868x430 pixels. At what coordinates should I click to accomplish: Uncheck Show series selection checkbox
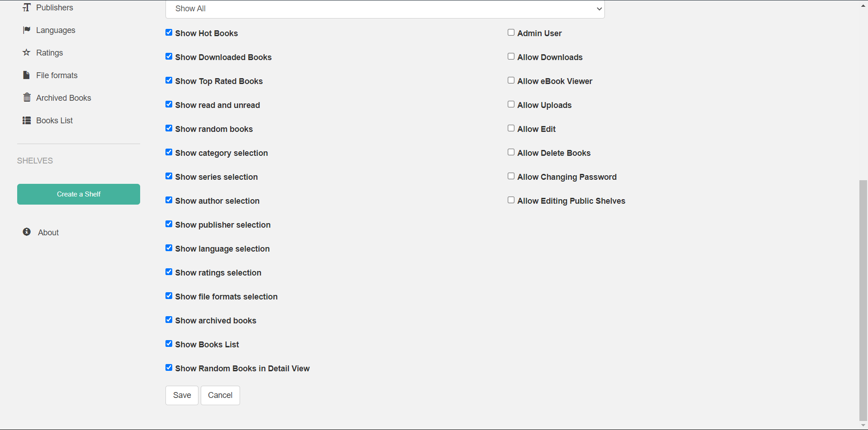click(x=169, y=176)
